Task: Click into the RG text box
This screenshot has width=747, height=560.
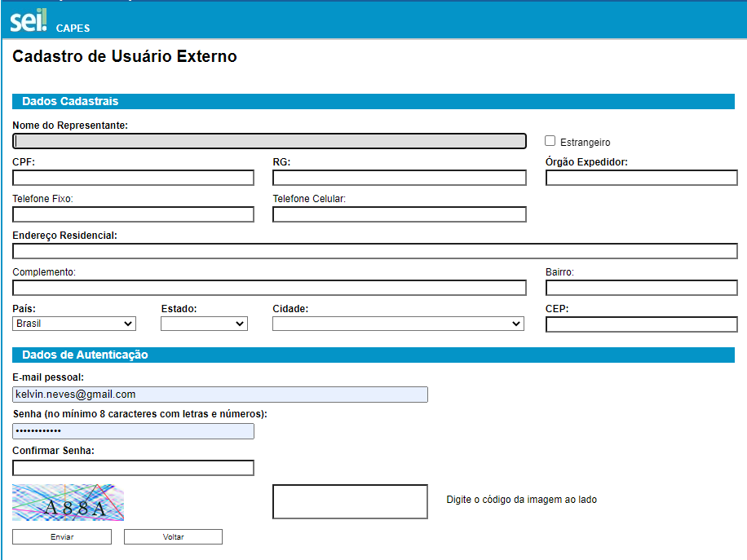Action: pos(399,178)
